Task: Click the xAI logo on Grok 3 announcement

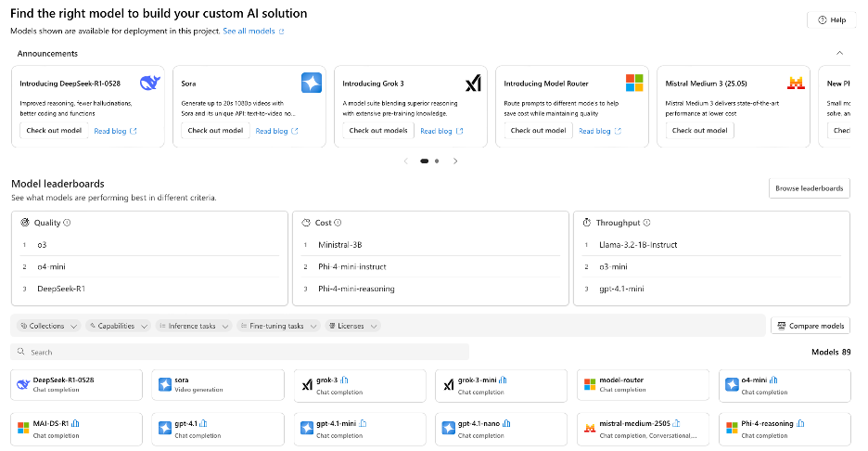Action: pyautogui.click(x=473, y=84)
